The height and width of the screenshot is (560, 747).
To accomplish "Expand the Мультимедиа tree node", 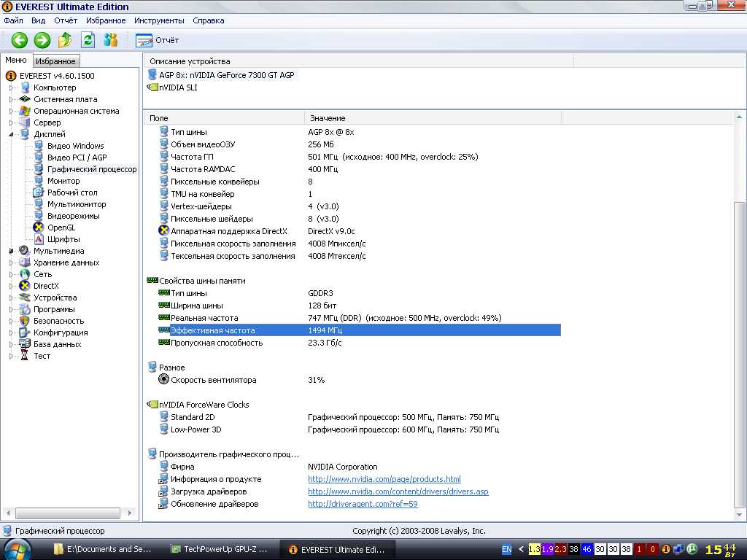I will point(11,251).
